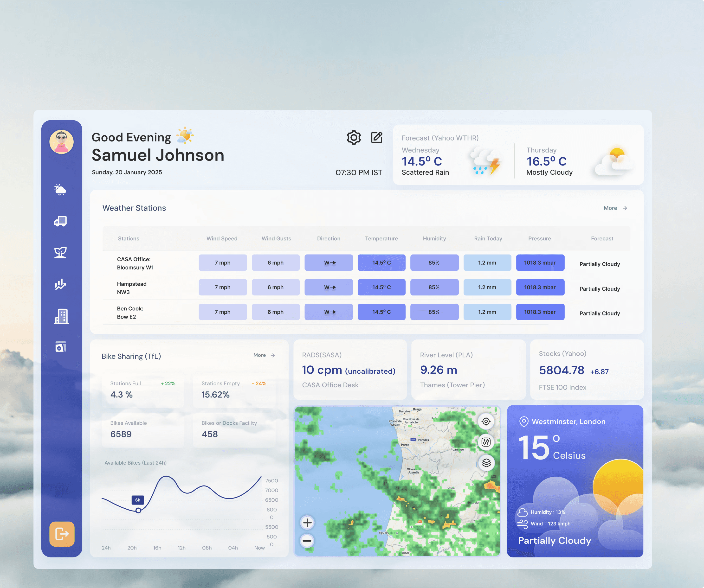This screenshot has height=588, width=704.
Task: Select the plant sprout sidebar icon
Action: (60, 252)
